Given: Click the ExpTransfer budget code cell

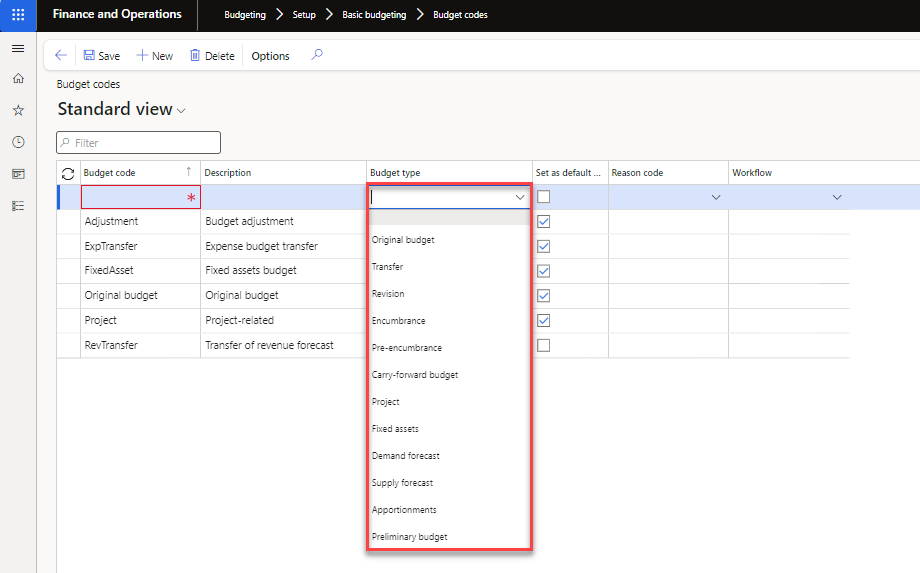Looking at the screenshot, I should point(140,246).
